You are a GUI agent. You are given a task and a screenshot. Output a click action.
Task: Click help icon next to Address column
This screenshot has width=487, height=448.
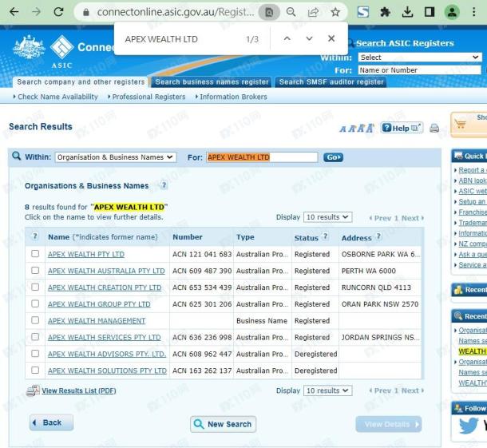tap(378, 236)
